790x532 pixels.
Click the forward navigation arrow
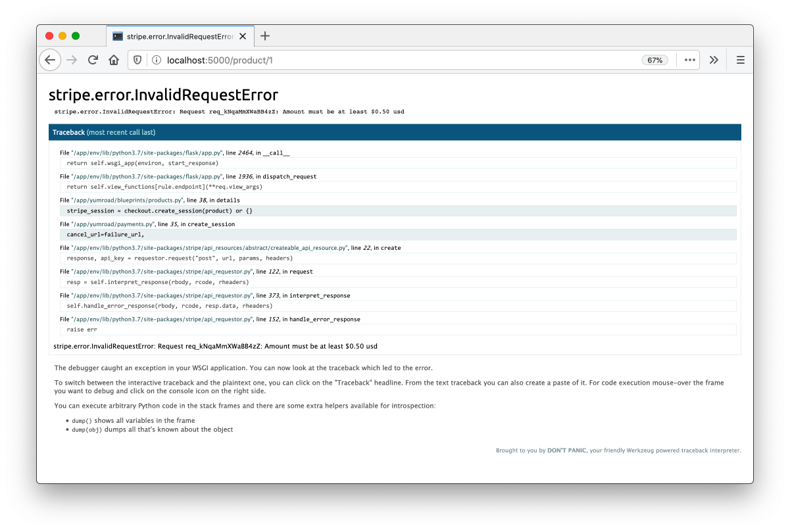tap(72, 60)
